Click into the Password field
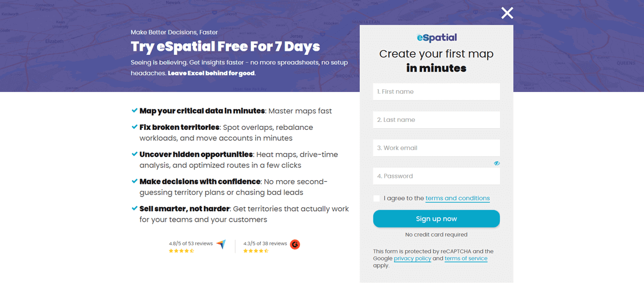This screenshot has width=644, height=306. 436,176
